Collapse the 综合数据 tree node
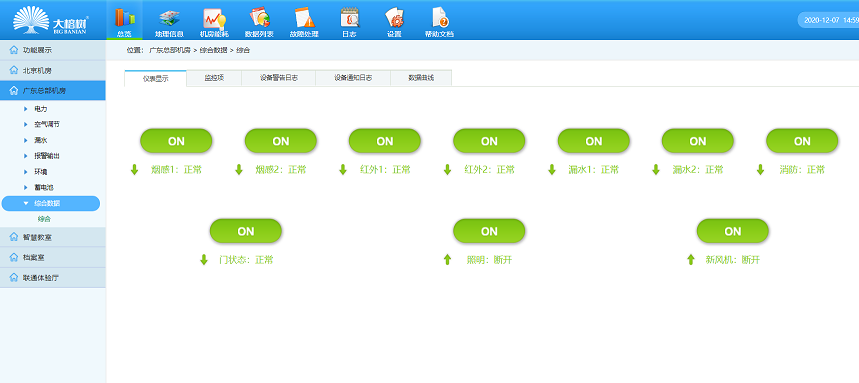Screen dimensions: 859x383 point(26,203)
